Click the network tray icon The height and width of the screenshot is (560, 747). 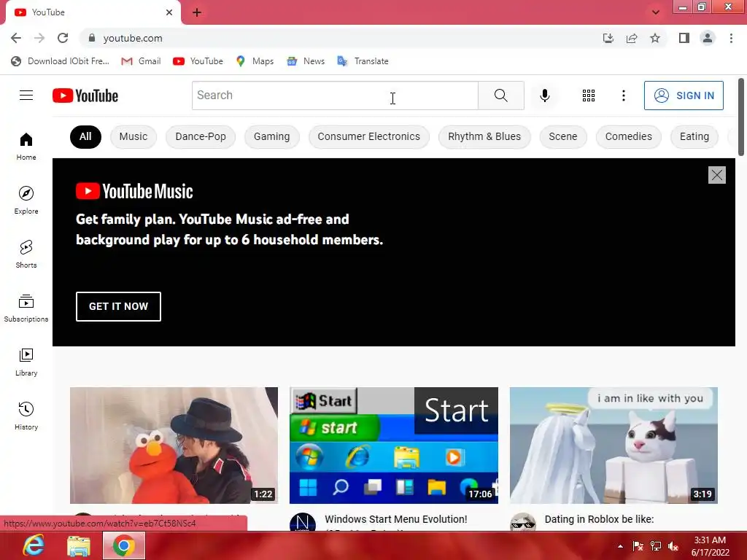[656, 546]
